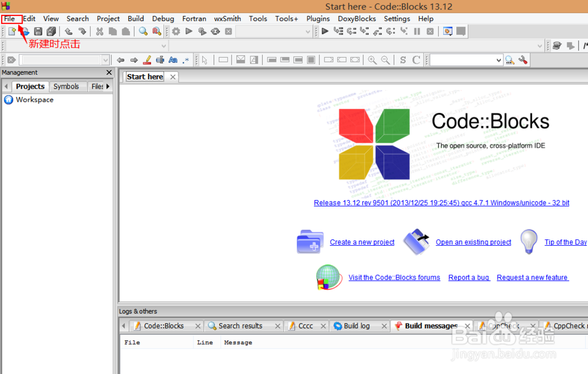Click Visit the Code::Blocks forums link

[394, 278]
